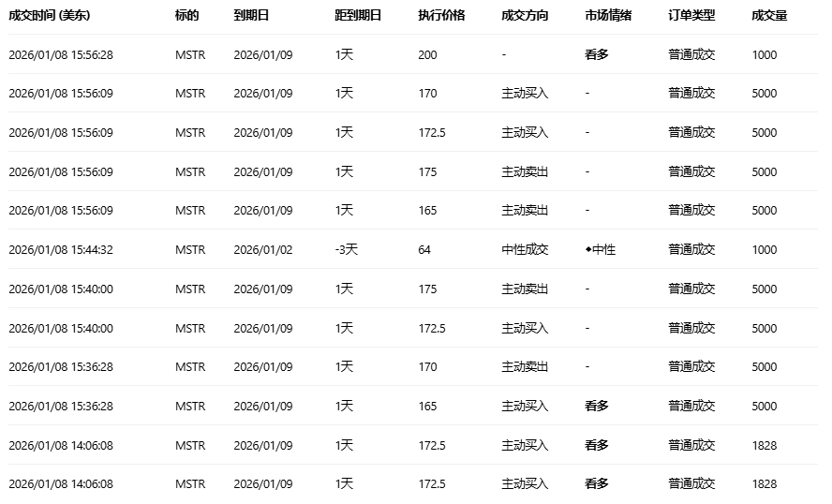Sort by the 成交量 column header
This screenshot has height=504, width=832.
(769, 16)
